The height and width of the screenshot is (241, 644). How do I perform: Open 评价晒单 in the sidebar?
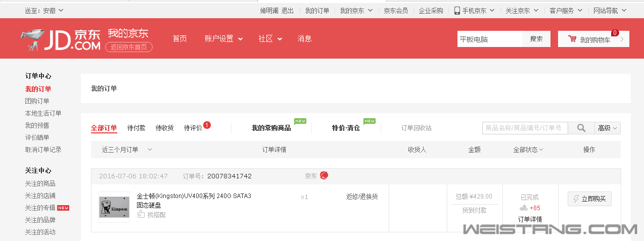(x=37, y=137)
